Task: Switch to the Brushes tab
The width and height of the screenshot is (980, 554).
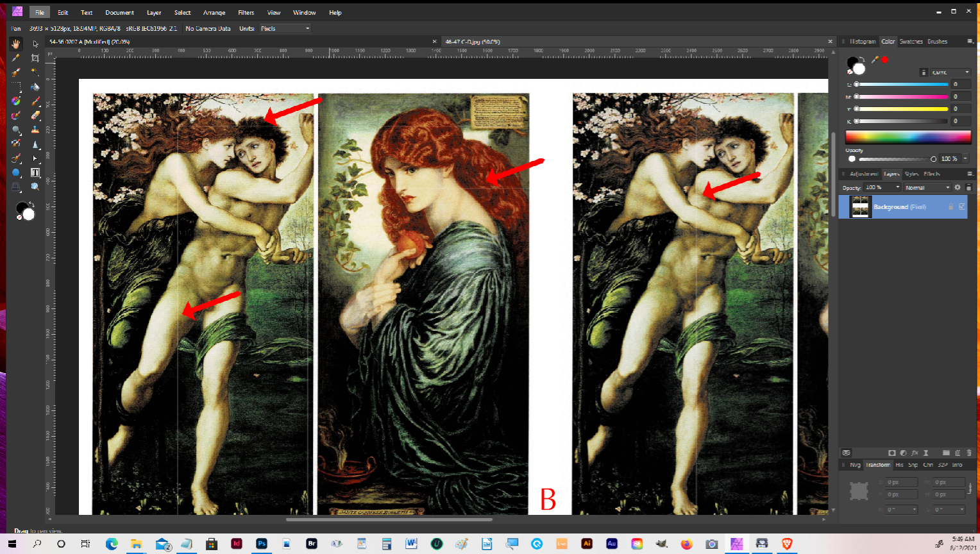Action: click(x=937, y=41)
